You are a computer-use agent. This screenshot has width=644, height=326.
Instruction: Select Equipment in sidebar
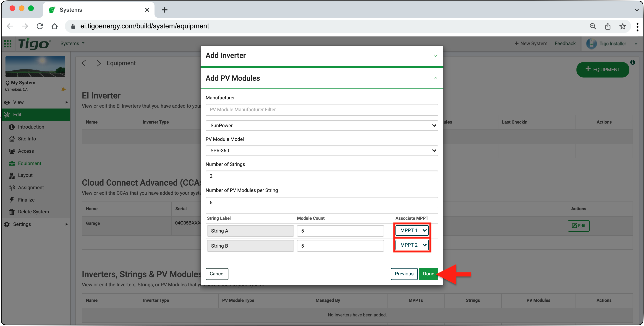[x=29, y=163]
